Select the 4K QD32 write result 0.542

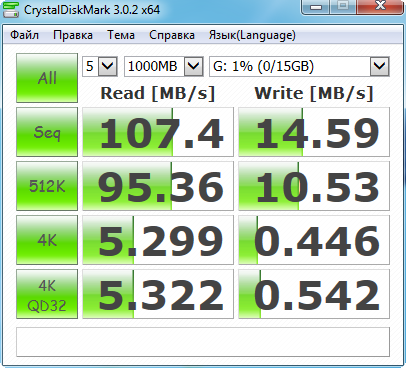tap(314, 294)
